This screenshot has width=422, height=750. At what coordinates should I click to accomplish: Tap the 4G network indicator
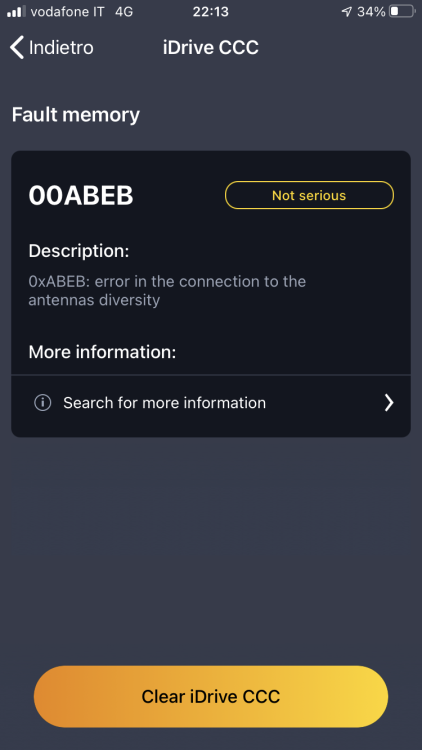[124, 11]
